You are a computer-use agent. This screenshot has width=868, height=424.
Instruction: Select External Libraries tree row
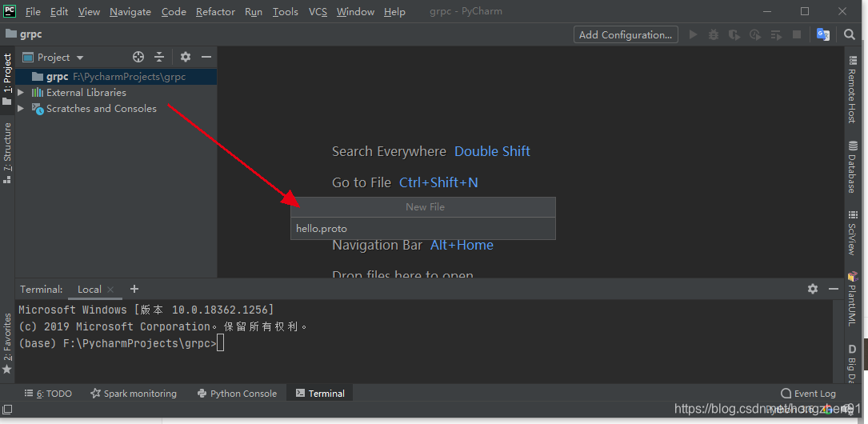tap(116, 93)
